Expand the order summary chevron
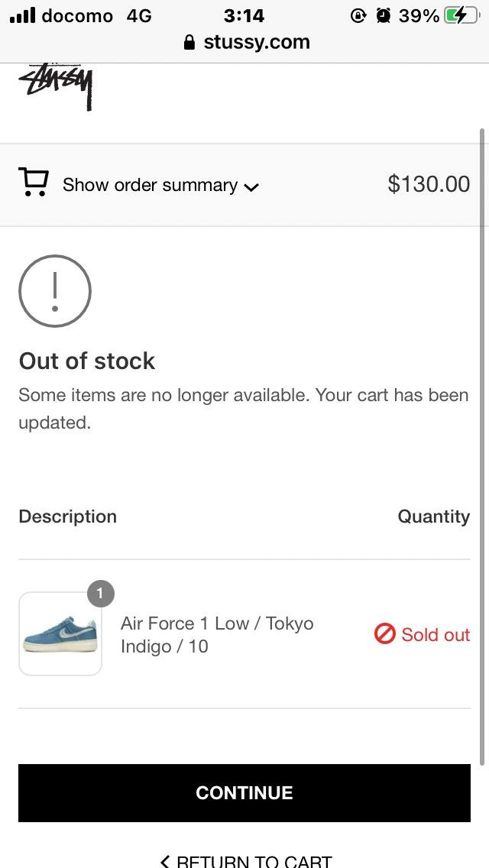The height and width of the screenshot is (868, 489). click(x=251, y=186)
